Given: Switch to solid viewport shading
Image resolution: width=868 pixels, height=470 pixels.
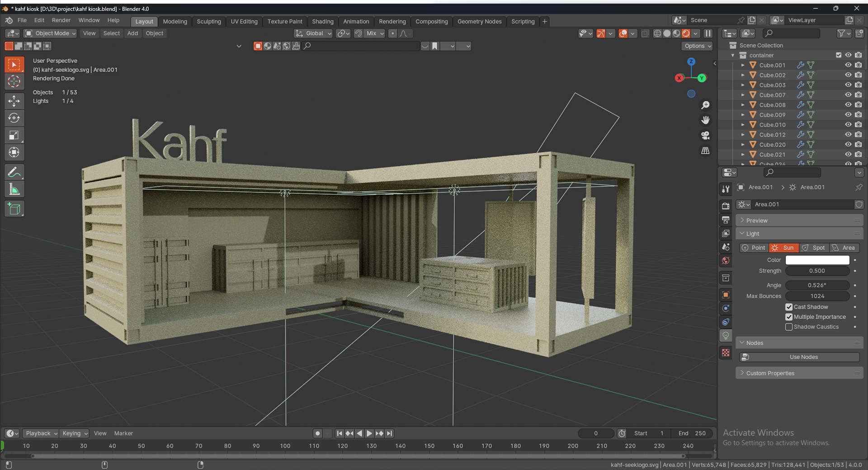Looking at the screenshot, I should click(667, 33).
